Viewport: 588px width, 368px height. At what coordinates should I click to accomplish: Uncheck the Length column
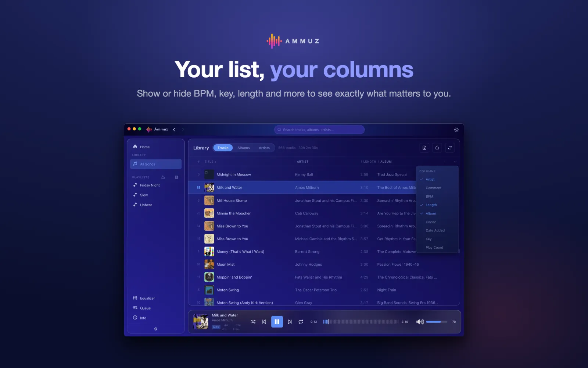click(437, 205)
